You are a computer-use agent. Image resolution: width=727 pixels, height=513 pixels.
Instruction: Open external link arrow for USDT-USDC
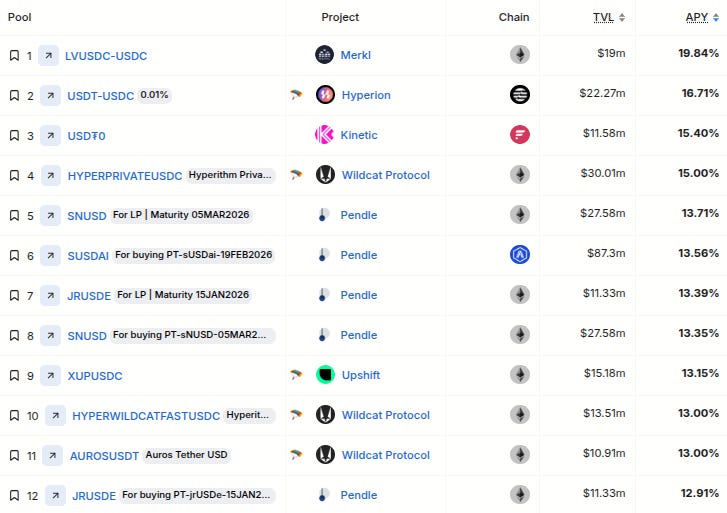click(51, 96)
